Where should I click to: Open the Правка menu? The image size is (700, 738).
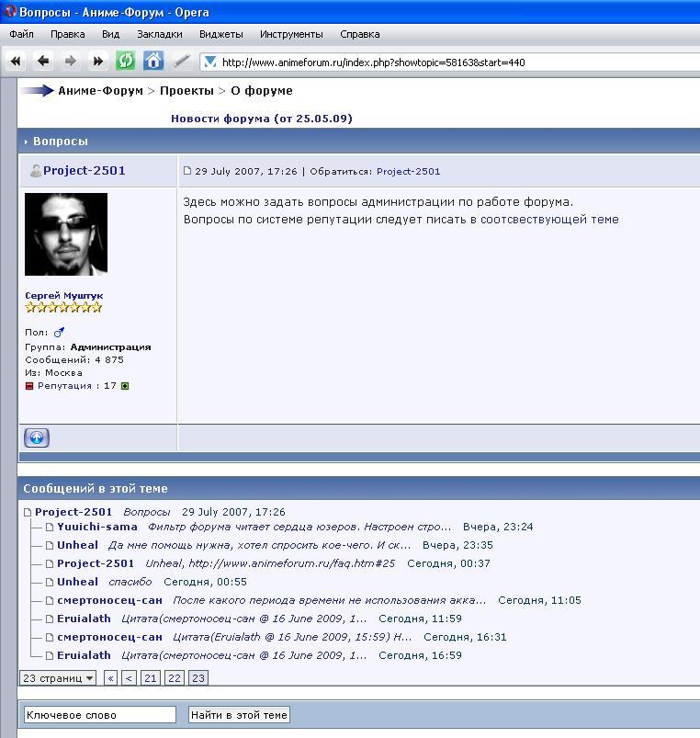tap(68, 34)
